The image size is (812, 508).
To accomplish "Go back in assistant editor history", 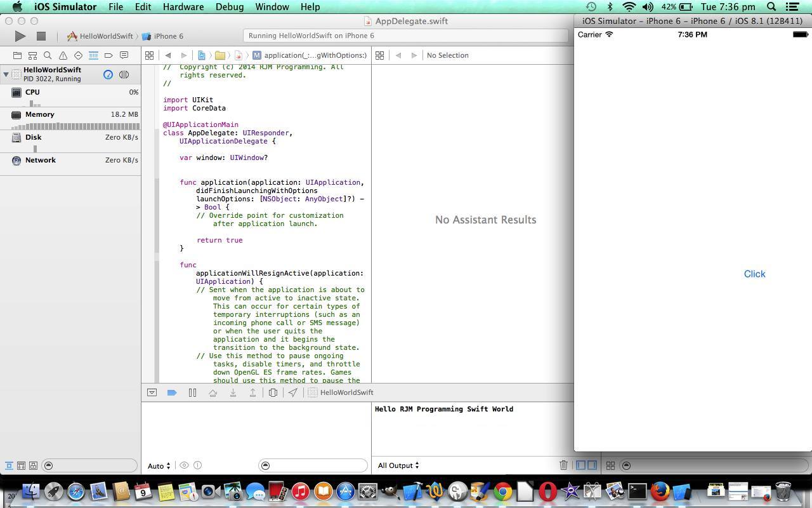I will [398, 55].
